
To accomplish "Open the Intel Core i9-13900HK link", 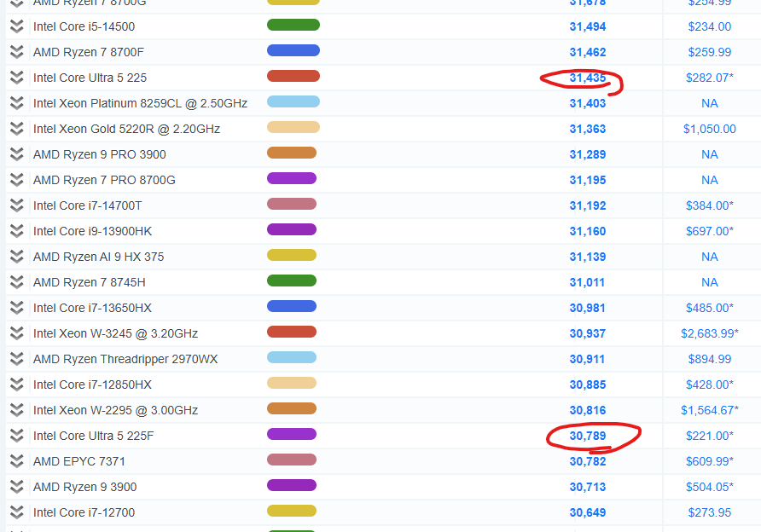I will click(x=92, y=231).
